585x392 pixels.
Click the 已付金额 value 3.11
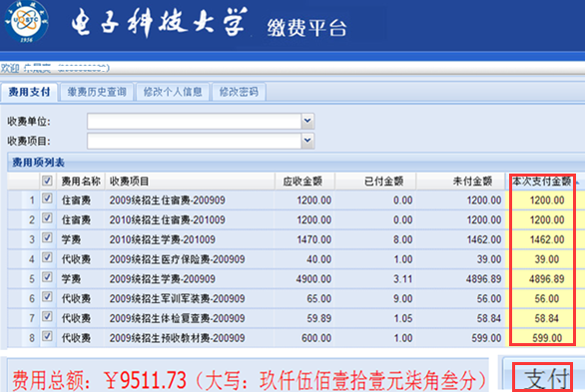[x=403, y=279]
